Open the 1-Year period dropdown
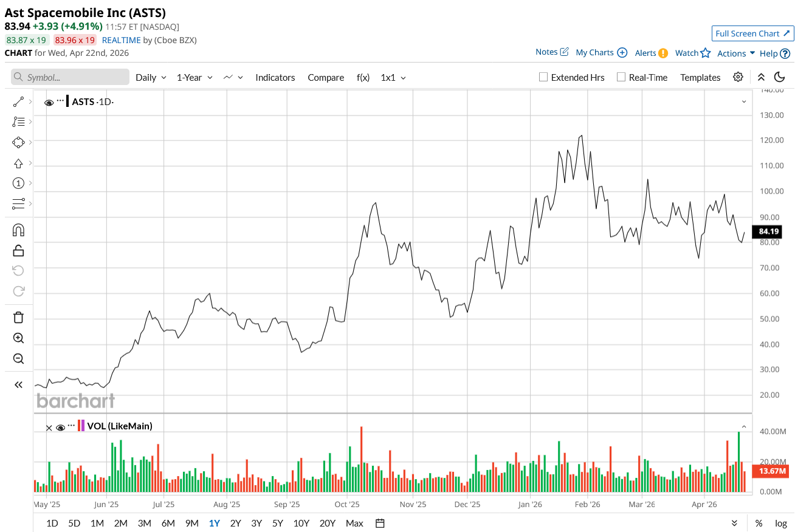This screenshot has width=795, height=532. (x=194, y=78)
